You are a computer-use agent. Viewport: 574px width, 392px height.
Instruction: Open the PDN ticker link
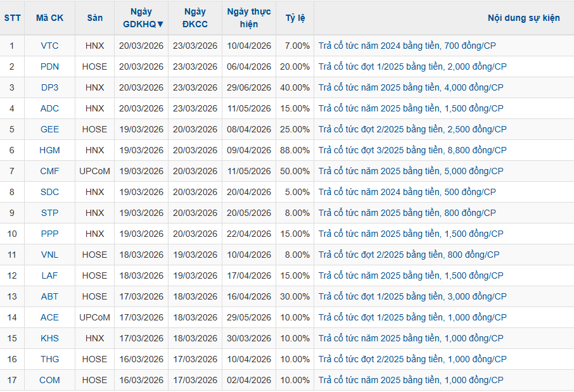49,66
